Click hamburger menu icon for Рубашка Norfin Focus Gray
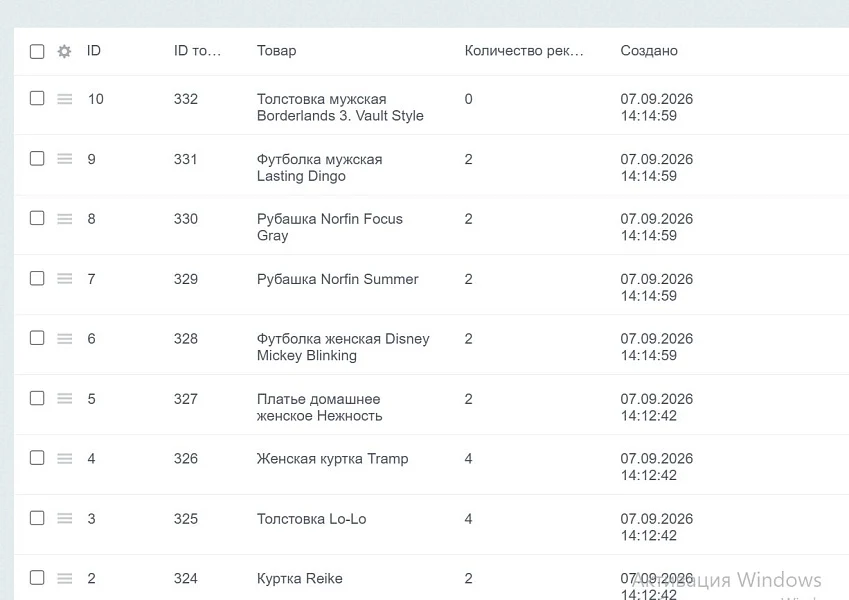 coord(64,219)
